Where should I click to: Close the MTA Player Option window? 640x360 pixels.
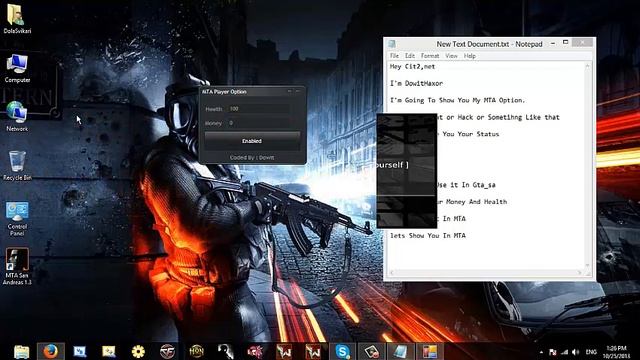pos(298,91)
